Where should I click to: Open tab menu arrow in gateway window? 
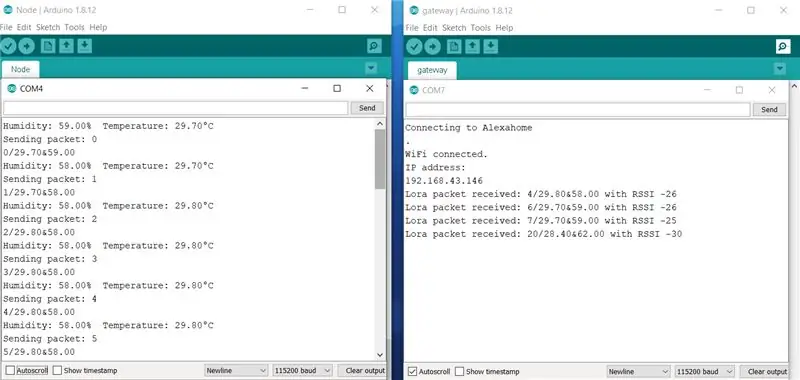coord(779,68)
